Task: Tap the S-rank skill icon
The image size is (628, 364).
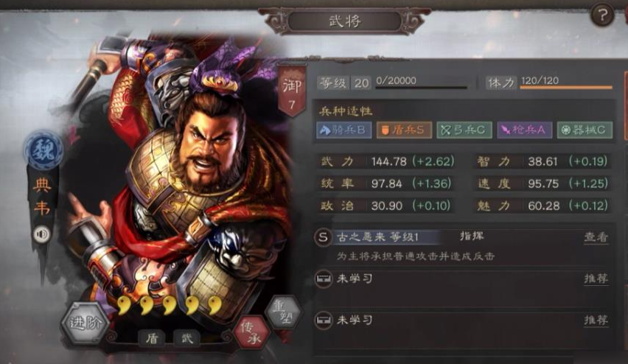Action: 323,237
